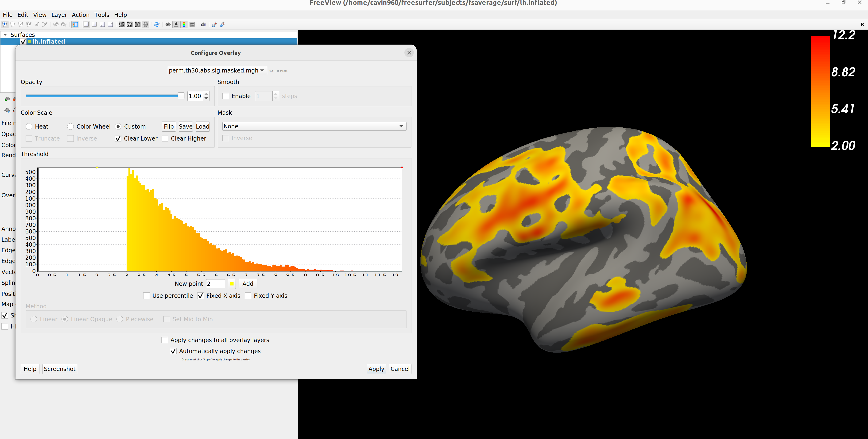Click the reset view refresh icon
This screenshot has width=868, height=439.
click(x=157, y=24)
